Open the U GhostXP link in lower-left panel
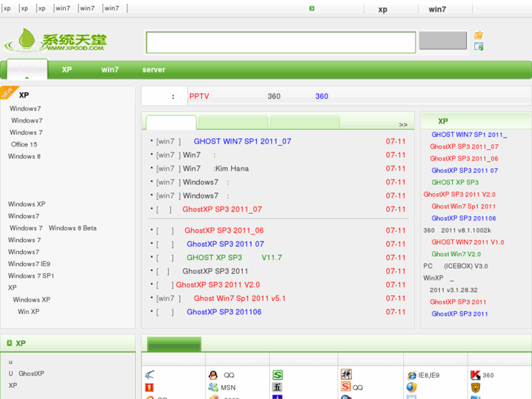The width and height of the screenshot is (532, 399). [26, 373]
